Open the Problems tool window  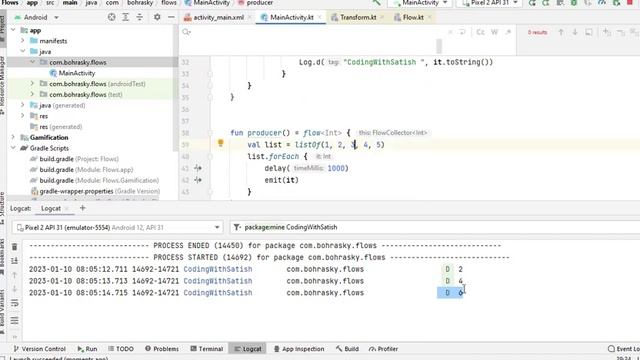(x=162, y=349)
